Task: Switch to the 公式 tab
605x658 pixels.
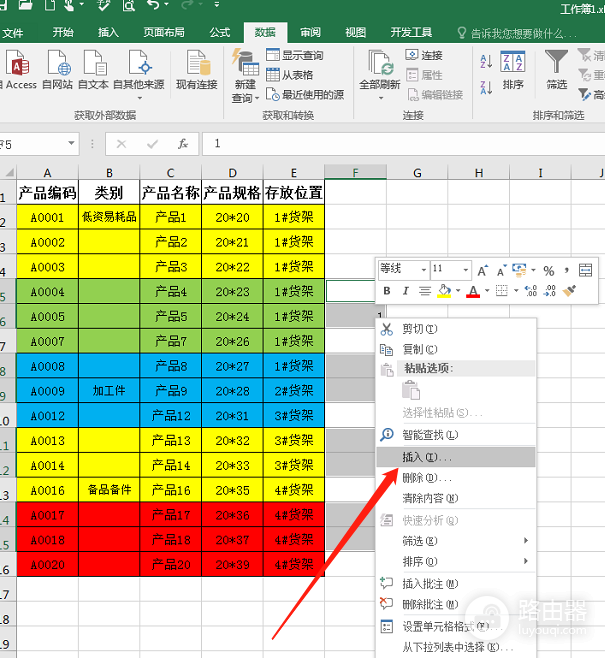Action: tap(220, 32)
